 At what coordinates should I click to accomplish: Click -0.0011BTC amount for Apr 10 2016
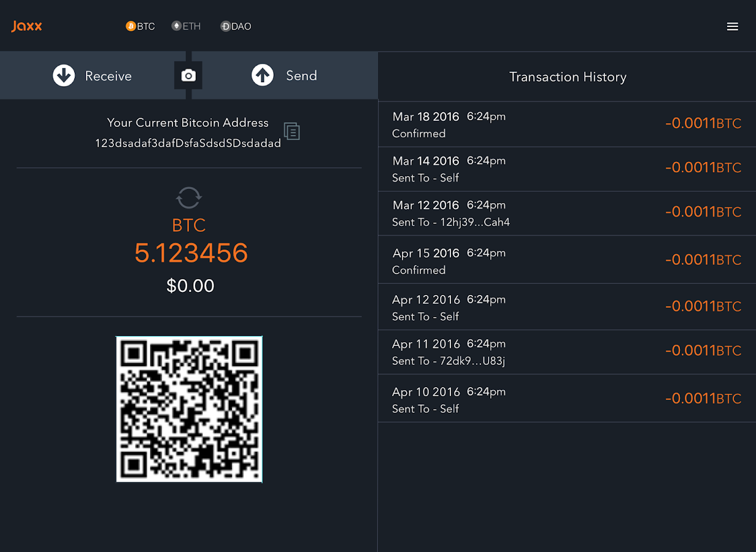click(x=703, y=398)
